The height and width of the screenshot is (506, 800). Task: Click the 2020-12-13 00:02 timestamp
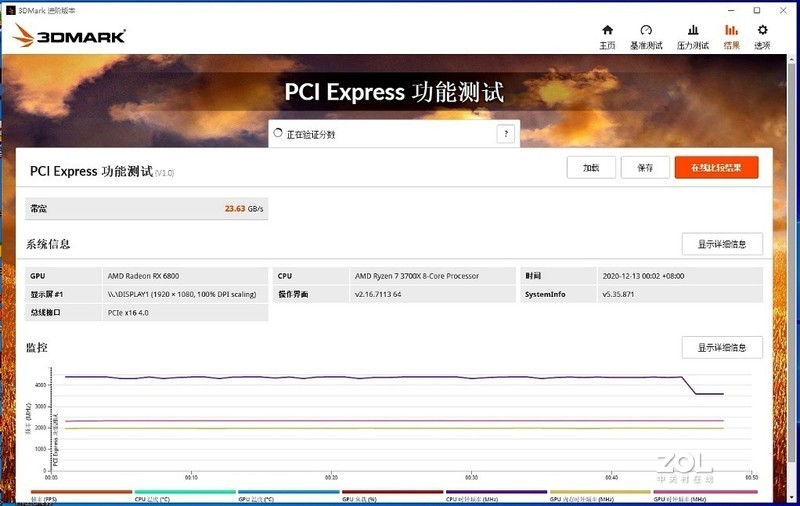(643, 276)
